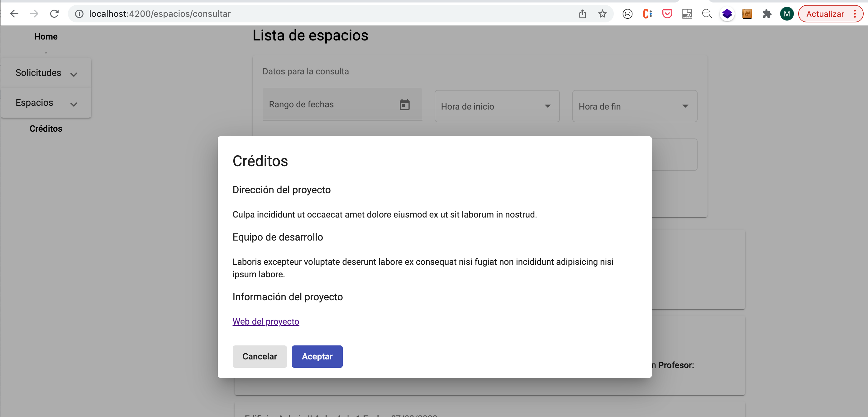Open the red C extension icon

point(647,14)
